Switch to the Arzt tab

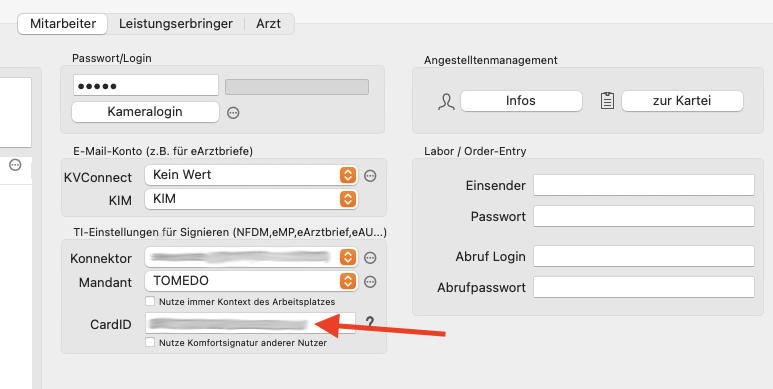point(269,24)
